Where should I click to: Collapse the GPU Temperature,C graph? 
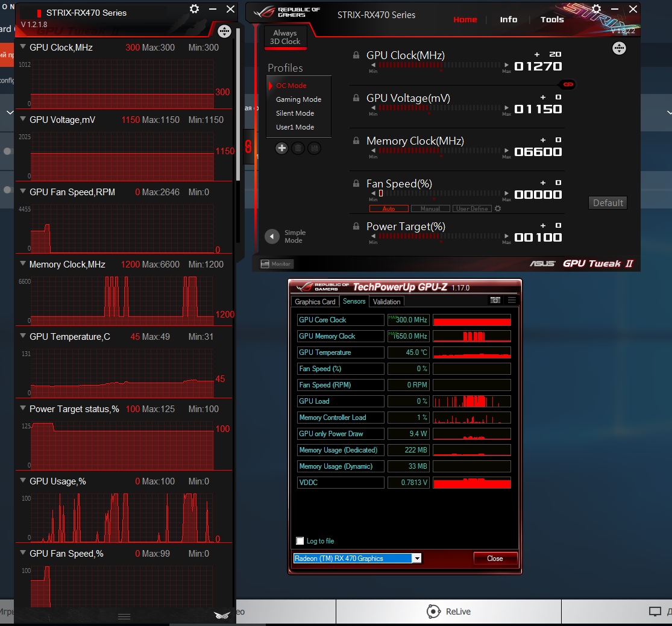click(23, 336)
